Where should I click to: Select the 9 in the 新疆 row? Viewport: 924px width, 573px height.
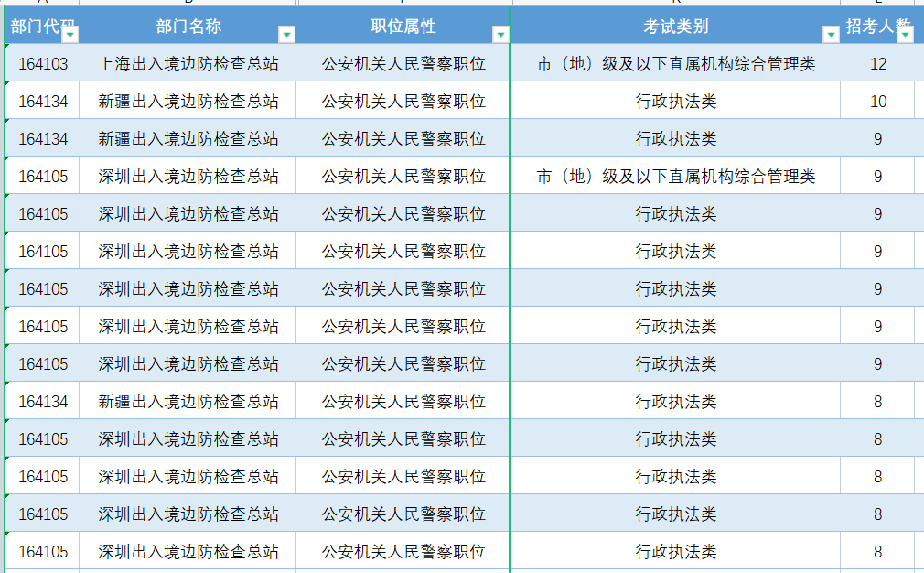(x=877, y=138)
